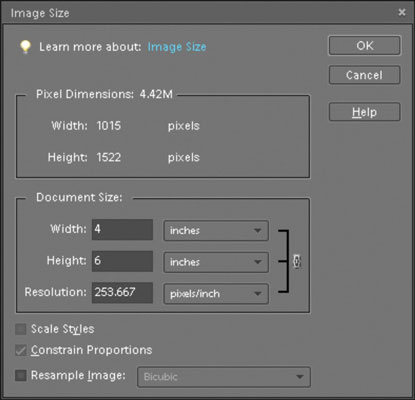This screenshot has width=415, height=400.
Task: Click the chain link constrain icon
Action: tap(297, 261)
